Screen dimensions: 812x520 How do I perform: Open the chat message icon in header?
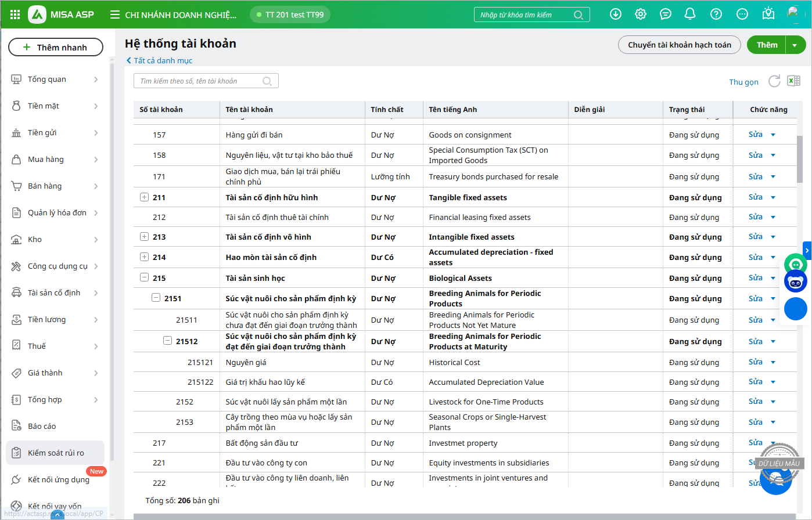[x=666, y=15]
